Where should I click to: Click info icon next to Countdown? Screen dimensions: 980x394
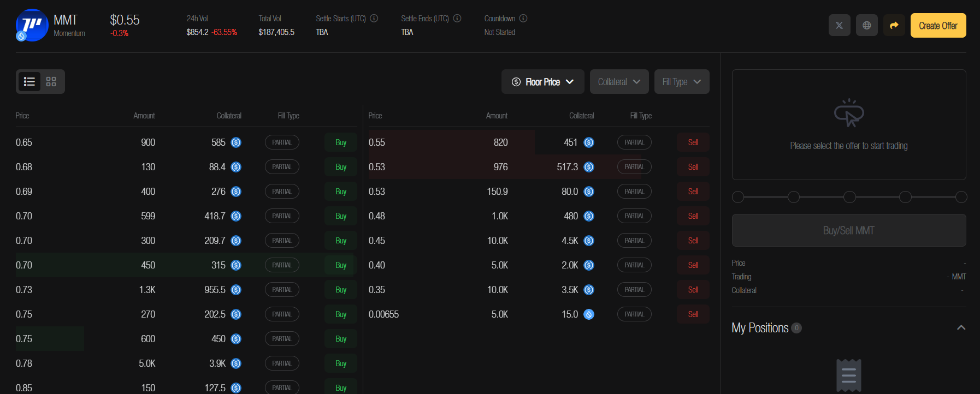coord(523,18)
